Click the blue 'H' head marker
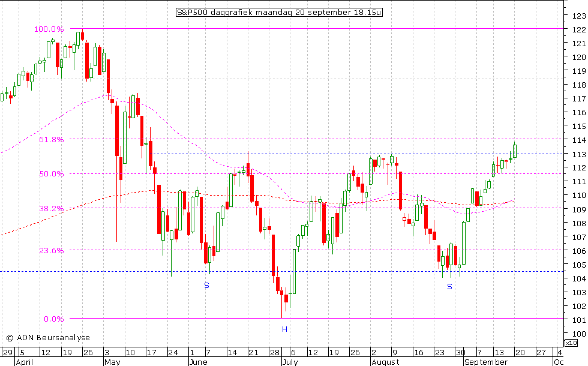The image size is (588, 366). 284,329
